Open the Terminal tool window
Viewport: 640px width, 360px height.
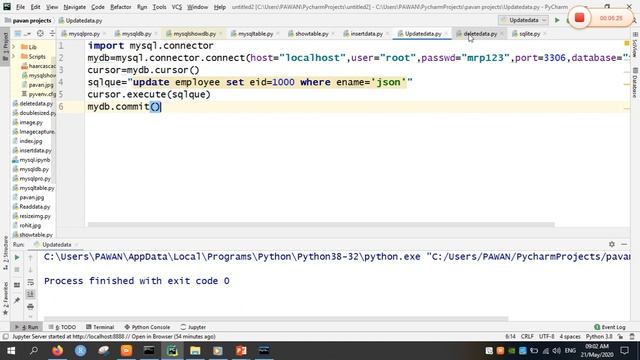pyautogui.click(x=100, y=327)
